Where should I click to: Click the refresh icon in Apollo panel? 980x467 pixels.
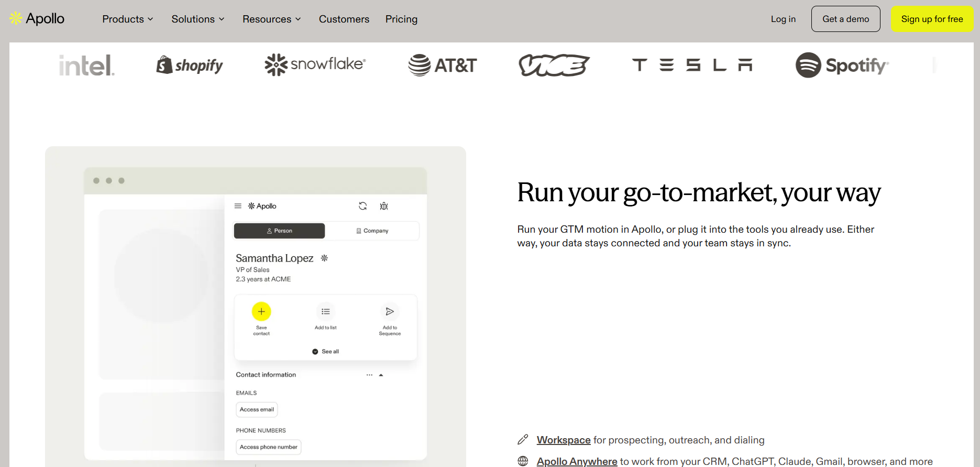[x=362, y=206]
